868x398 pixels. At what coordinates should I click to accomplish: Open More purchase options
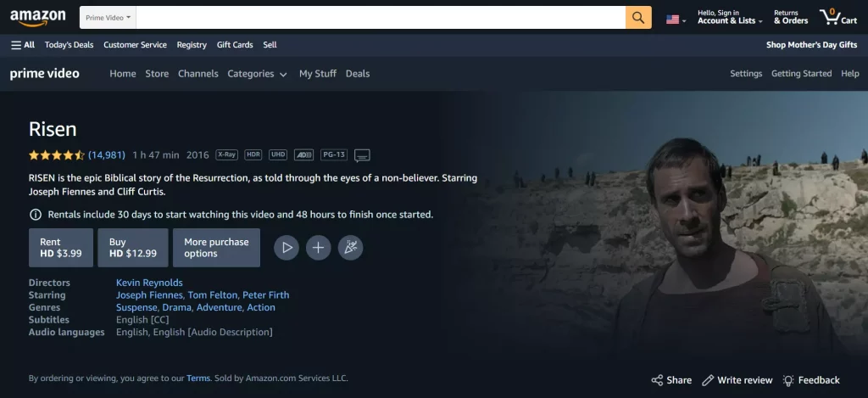tap(216, 248)
